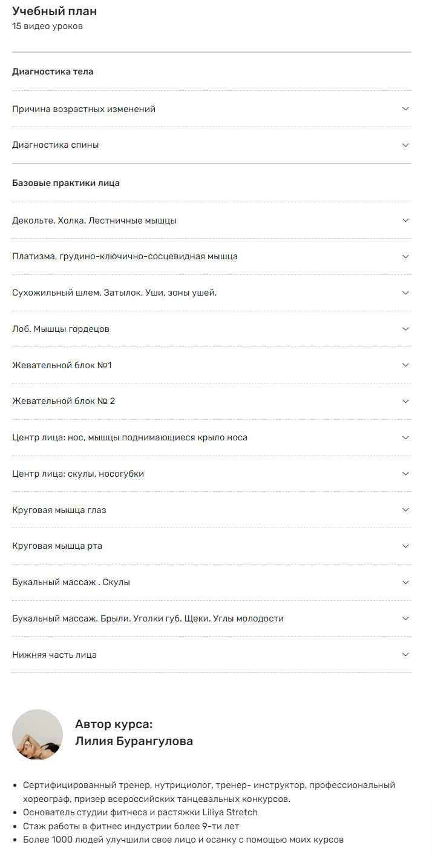Expand chevron on 'Центр лица: нос' lesson

405,437
